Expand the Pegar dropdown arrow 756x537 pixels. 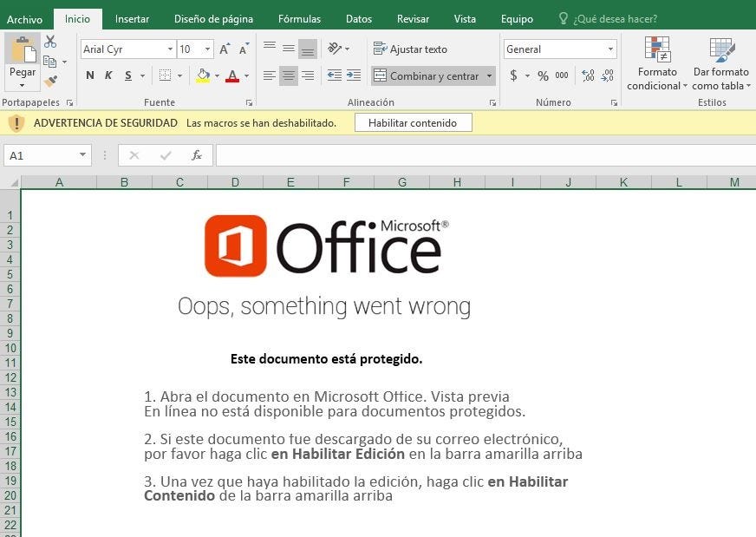click(x=23, y=85)
